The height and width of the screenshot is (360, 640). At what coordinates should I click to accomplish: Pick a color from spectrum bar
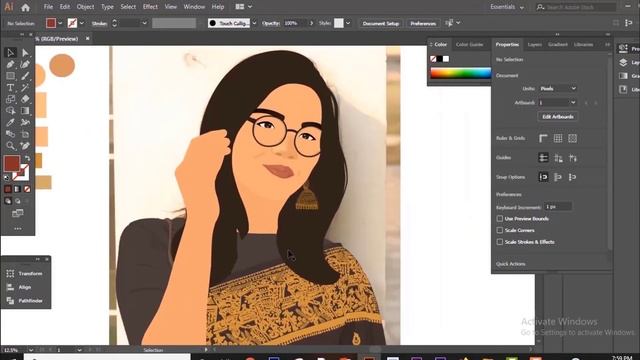point(460,73)
